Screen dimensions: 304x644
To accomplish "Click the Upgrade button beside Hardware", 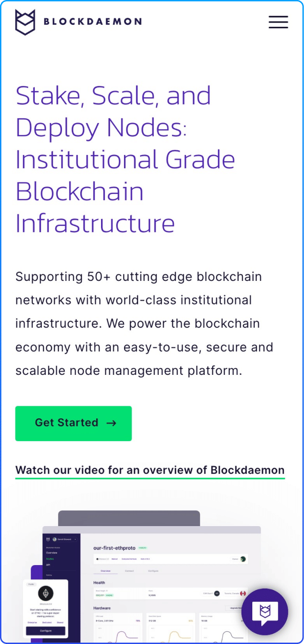I will (235, 608).
